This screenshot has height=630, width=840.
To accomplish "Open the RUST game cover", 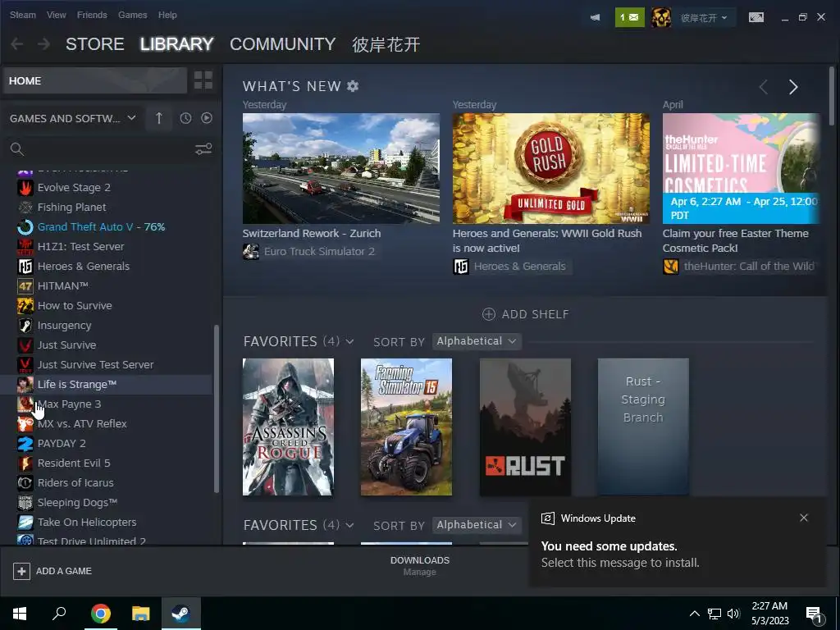I will (525, 427).
